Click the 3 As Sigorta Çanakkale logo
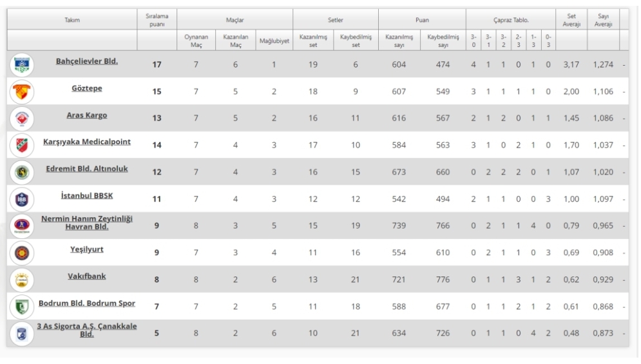 click(x=22, y=333)
